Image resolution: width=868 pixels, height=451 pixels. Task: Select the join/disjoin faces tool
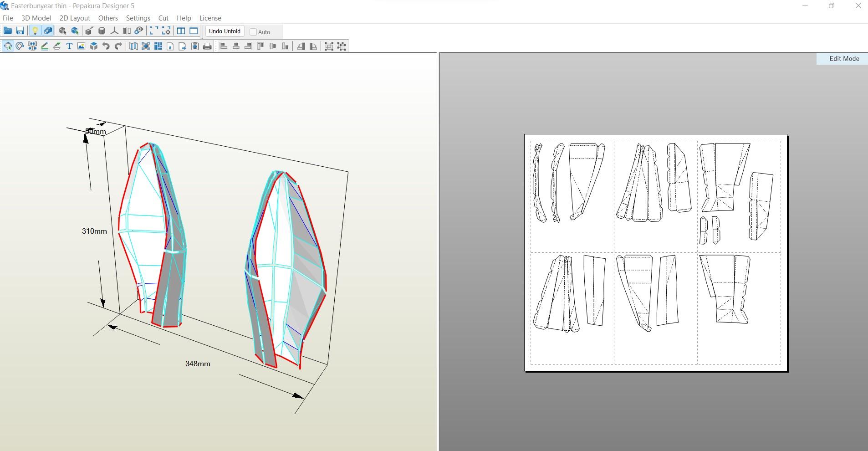click(x=32, y=46)
